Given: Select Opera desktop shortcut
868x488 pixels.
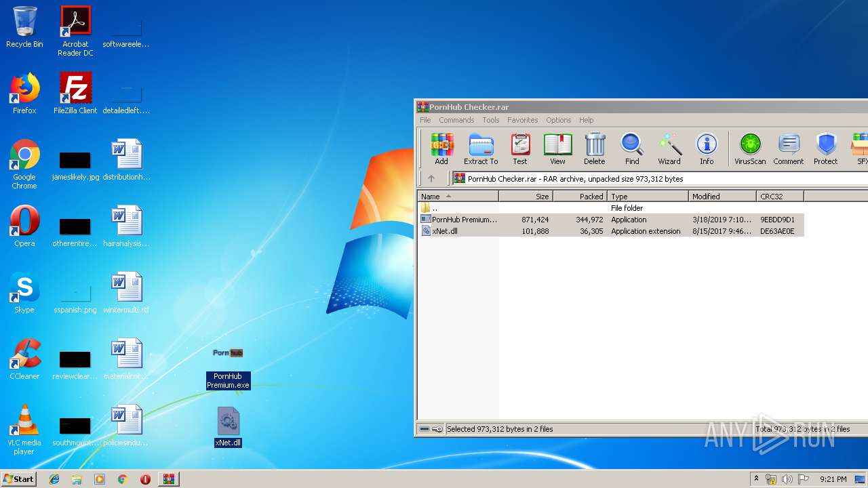Looking at the screenshot, I should [x=24, y=226].
